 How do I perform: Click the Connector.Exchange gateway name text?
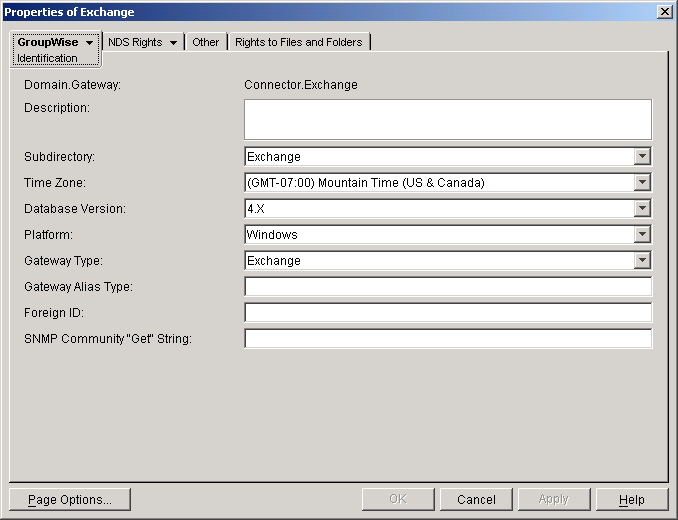pos(301,85)
